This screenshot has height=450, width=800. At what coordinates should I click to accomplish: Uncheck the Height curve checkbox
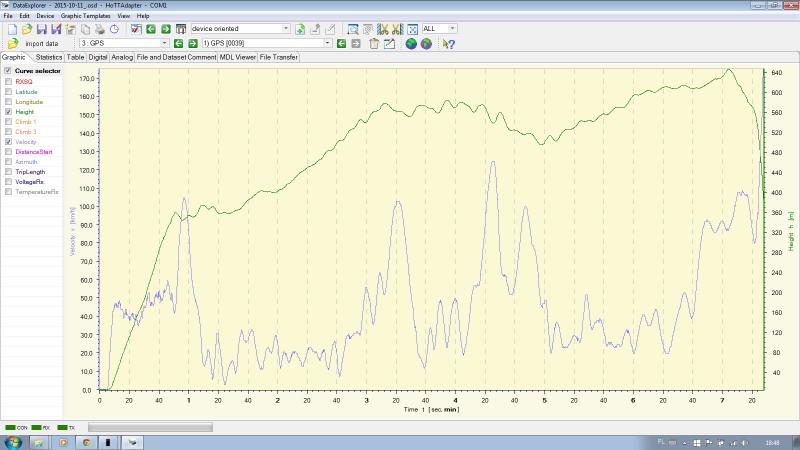(9, 112)
